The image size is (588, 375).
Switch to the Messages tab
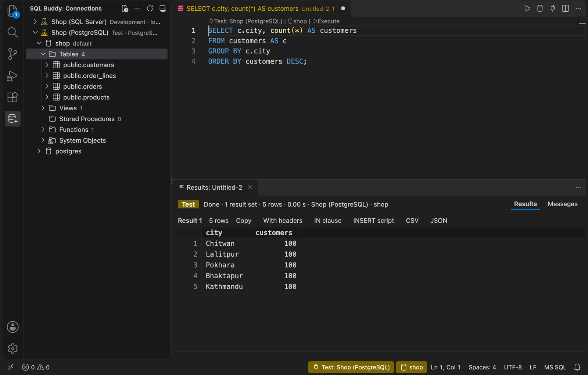pyautogui.click(x=562, y=204)
